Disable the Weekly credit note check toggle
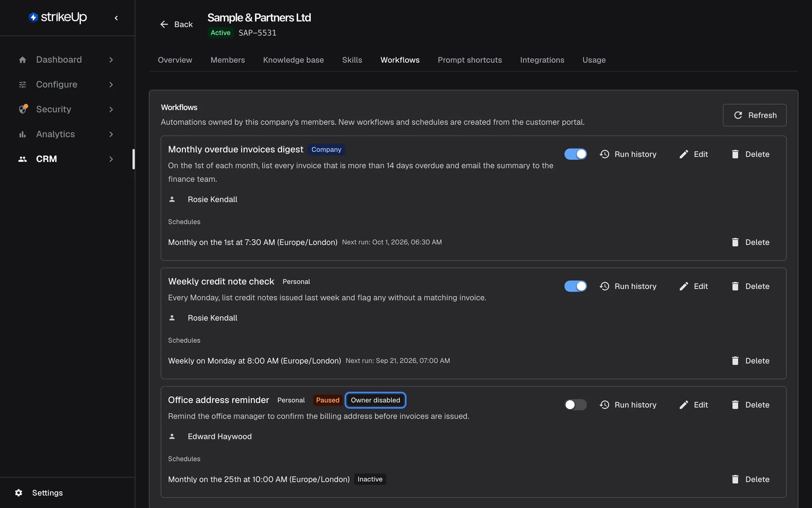Screen dimensions: 812x508 click(x=576, y=286)
